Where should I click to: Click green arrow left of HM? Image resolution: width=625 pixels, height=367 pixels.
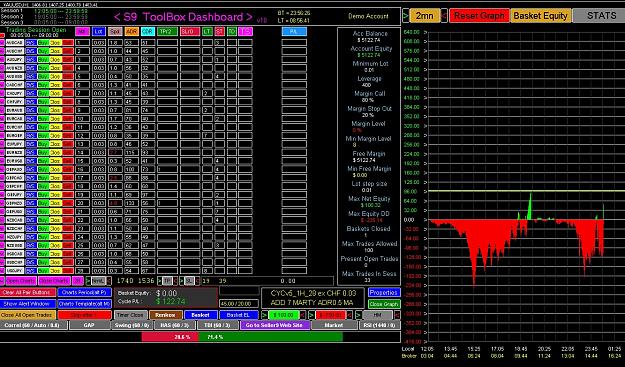[x=358, y=315]
